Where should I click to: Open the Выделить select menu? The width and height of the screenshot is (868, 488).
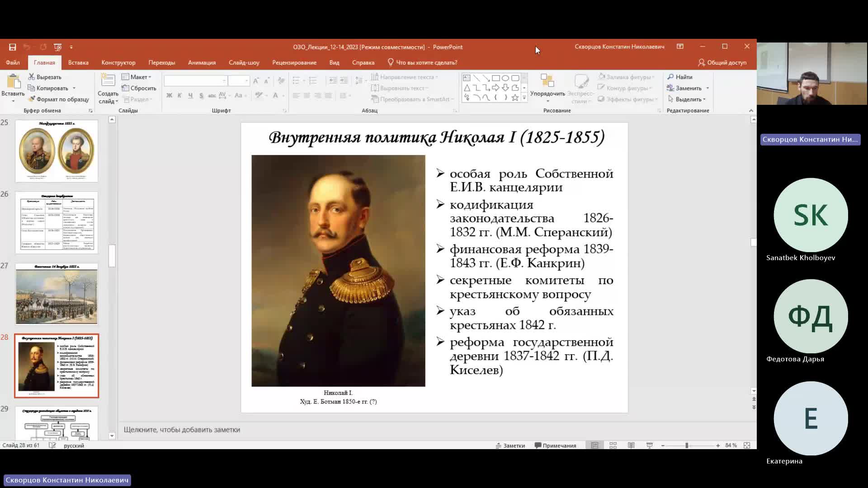coord(686,99)
